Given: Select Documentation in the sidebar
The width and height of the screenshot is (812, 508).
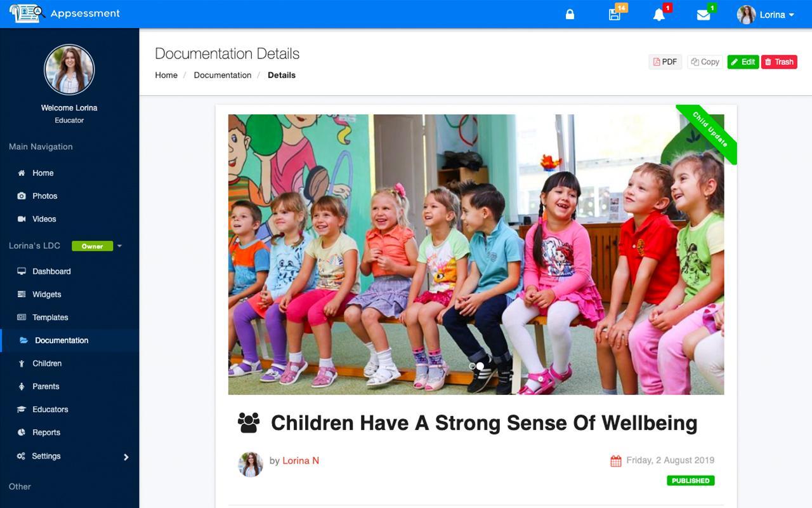Looking at the screenshot, I should (62, 340).
